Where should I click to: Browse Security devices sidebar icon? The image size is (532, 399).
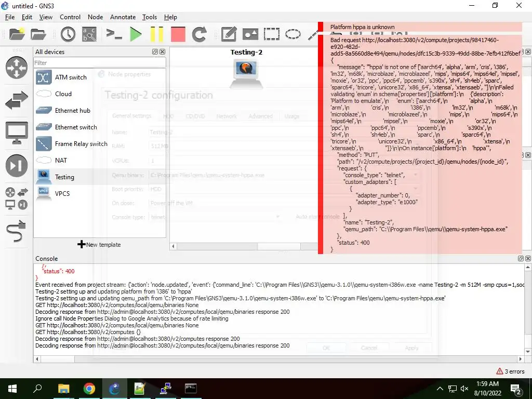(16, 165)
